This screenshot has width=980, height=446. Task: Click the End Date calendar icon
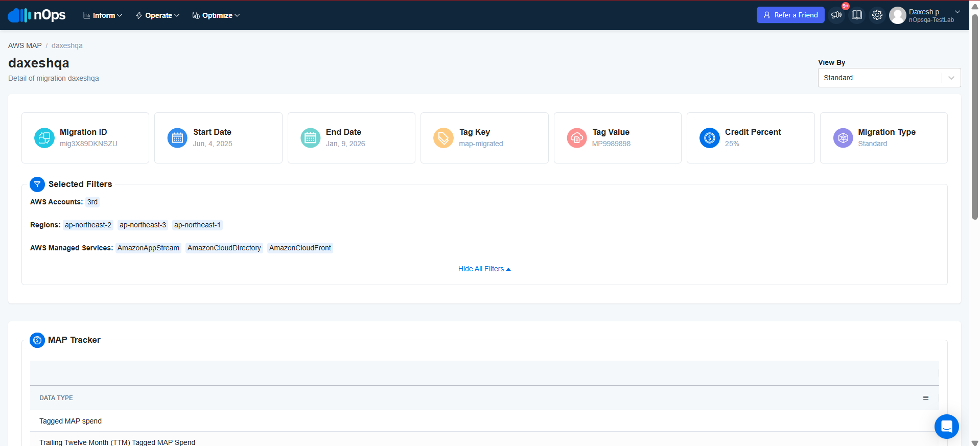(x=311, y=138)
